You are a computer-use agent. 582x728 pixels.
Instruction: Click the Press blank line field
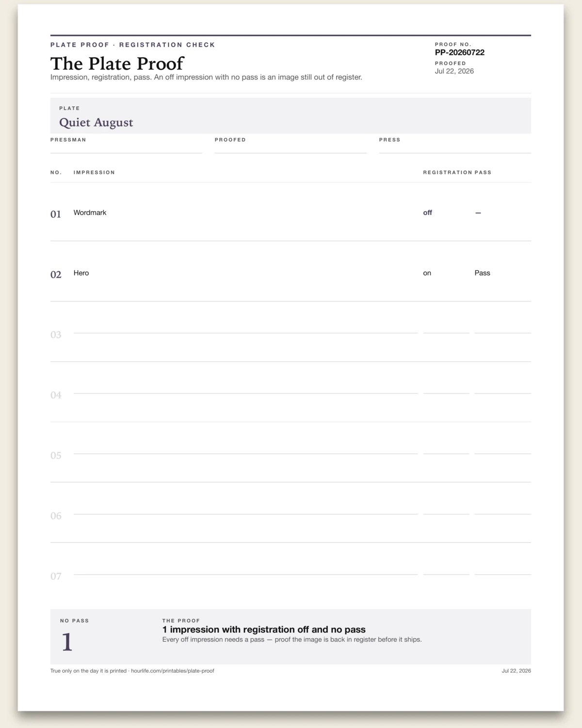455,149
